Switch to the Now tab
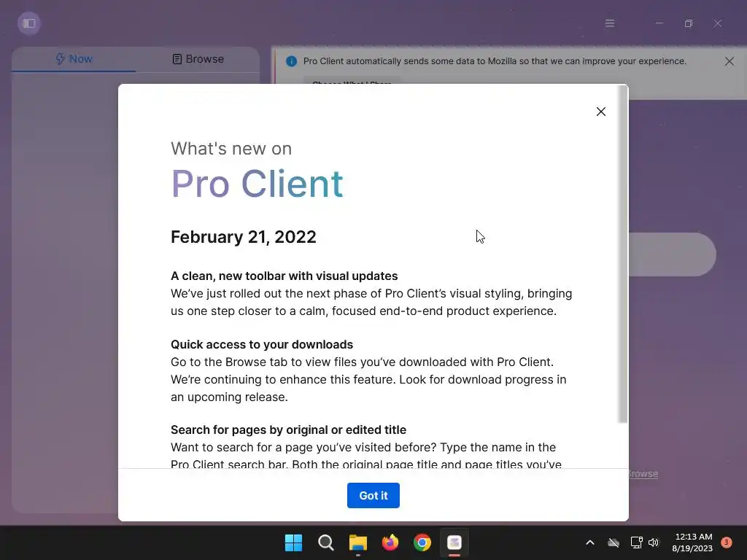Screen dimensions: 747x560 (74, 59)
